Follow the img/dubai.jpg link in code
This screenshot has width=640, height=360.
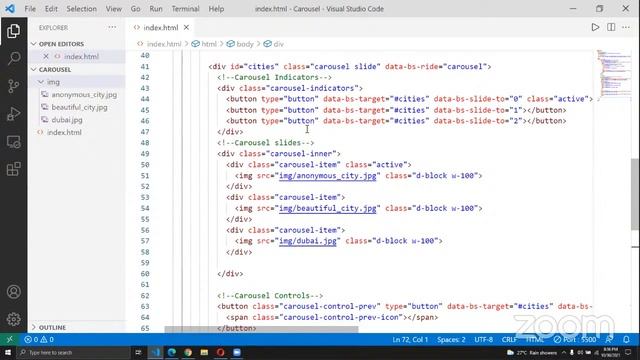[x=308, y=241]
